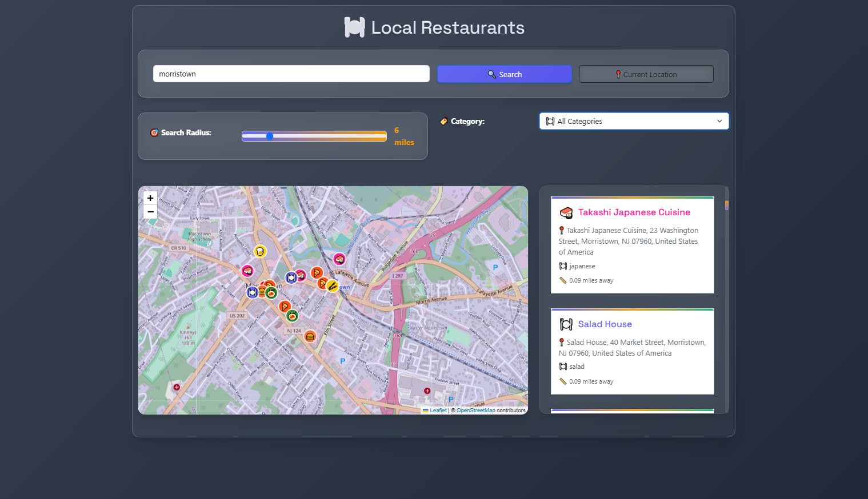Screen dimensions: 868x499
Task: Click the pin icon beside the Salad House address
Action: [562, 342]
